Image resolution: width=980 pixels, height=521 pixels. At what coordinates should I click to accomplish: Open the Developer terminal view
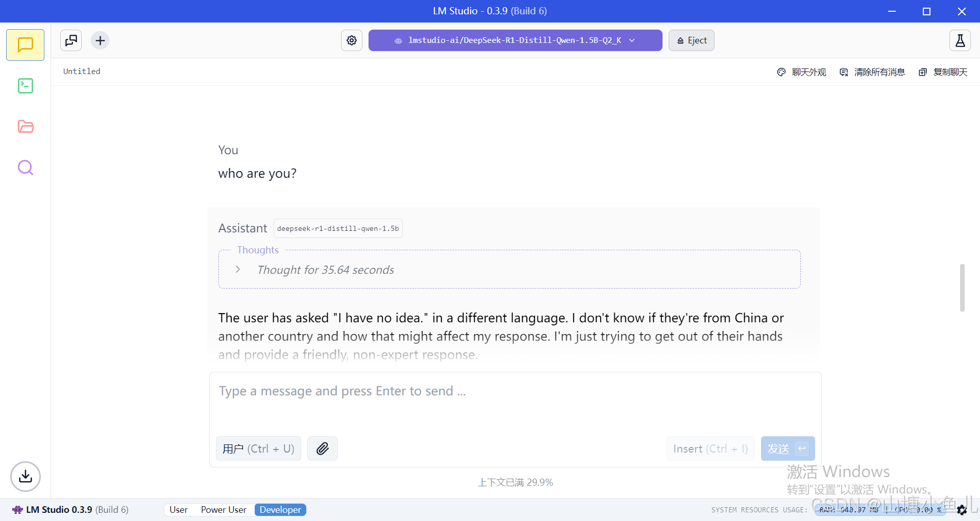click(x=26, y=86)
